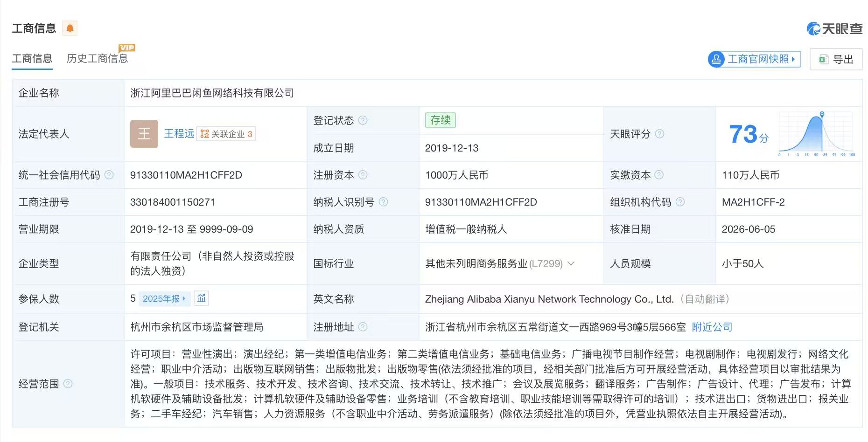Viewport: 868px width, 442px height.
Task: Click the company name 浙江阿里巴巴闲鱼网络科技有限公司
Action: coord(212,93)
